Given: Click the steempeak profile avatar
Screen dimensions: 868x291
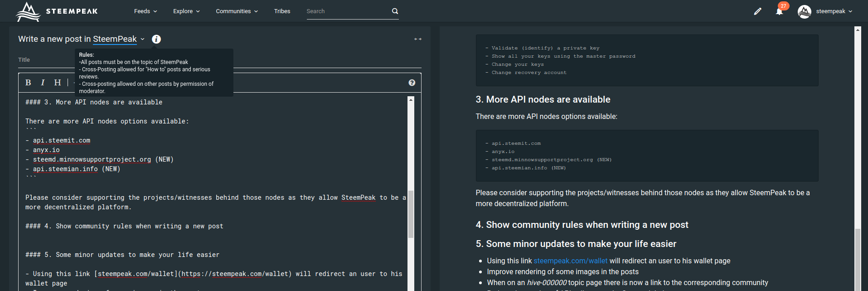Looking at the screenshot, I should click(x=804, y=11).
